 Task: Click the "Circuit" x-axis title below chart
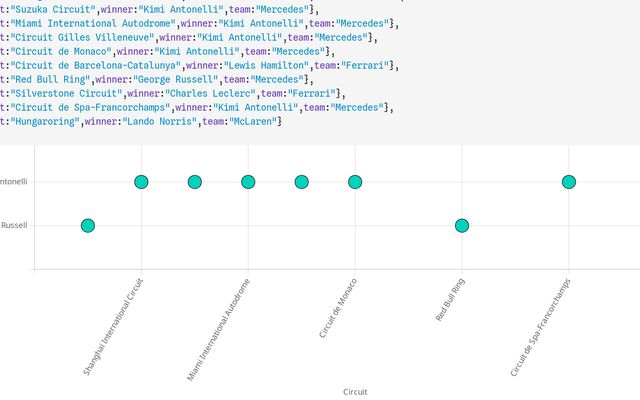click(355, 392)
